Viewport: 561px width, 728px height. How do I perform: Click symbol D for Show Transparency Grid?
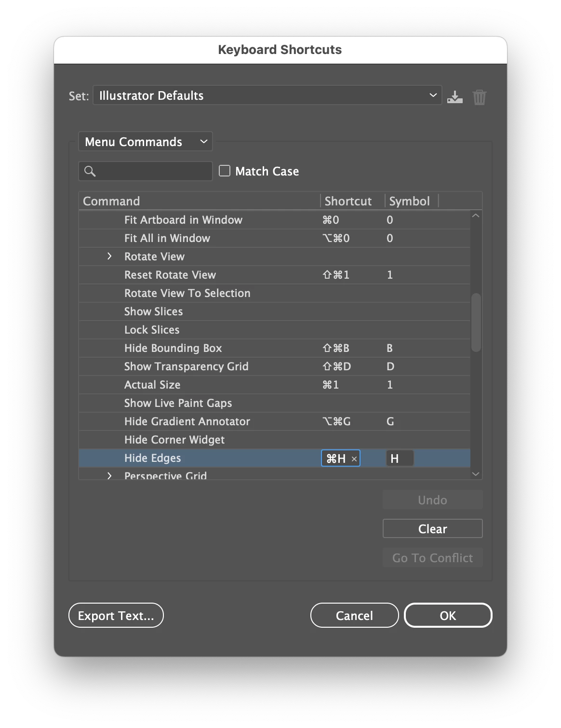tap(390, 366)
